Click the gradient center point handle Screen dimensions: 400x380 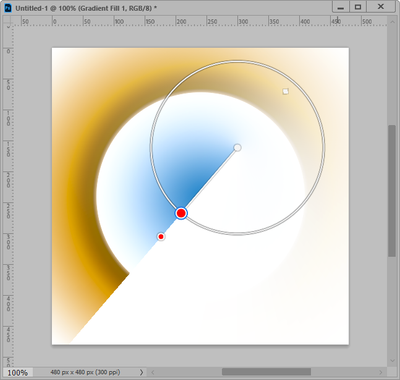point(237,148)
